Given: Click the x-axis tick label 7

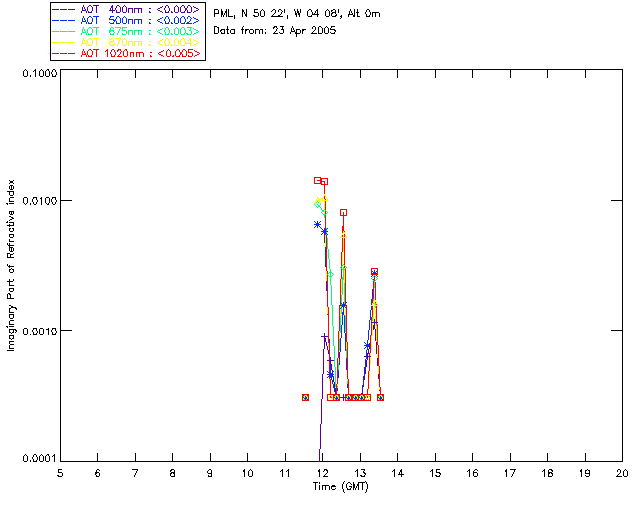Looking at the screenshot, I should click(x=135, y=473).
